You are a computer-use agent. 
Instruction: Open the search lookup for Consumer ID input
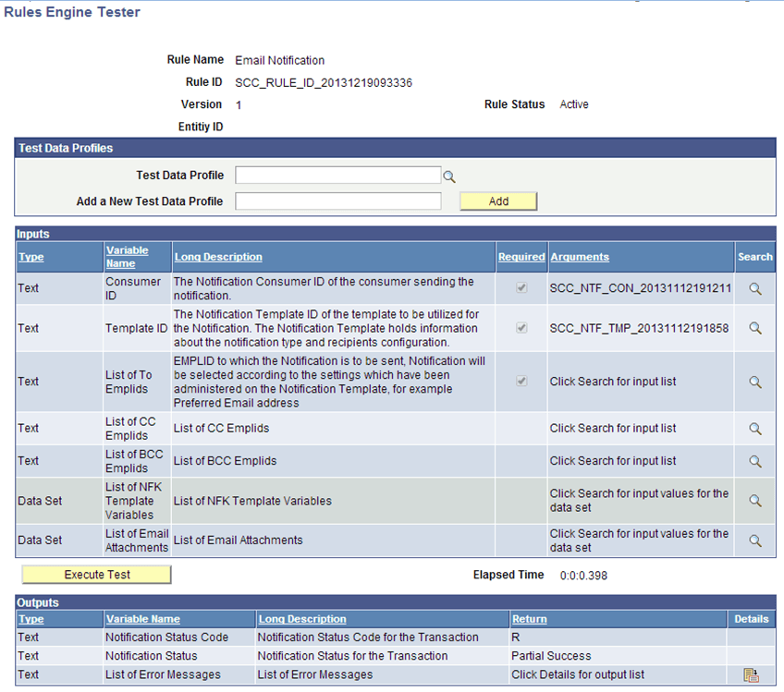coord(755,287)
